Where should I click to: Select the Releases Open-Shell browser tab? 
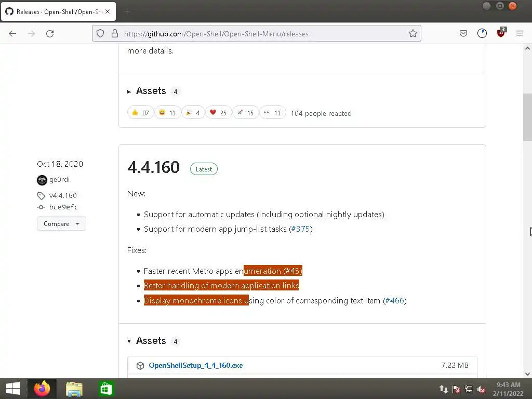pyautogui.click(x=58, y=12)
